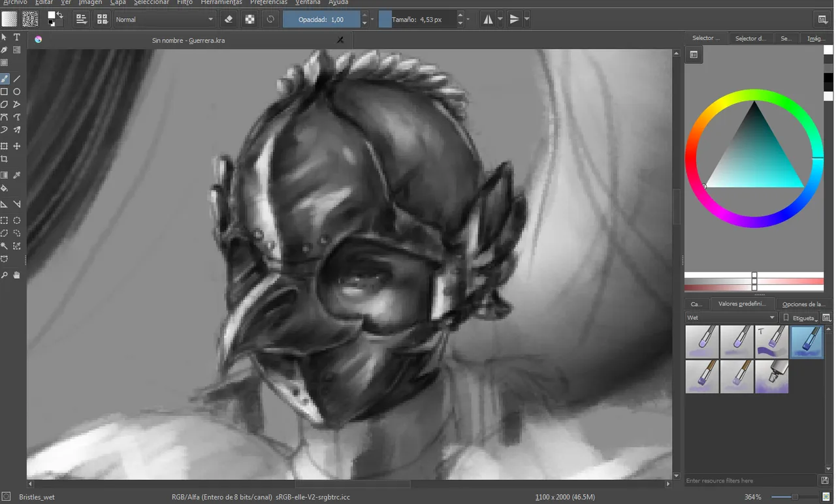Select the Multibrush tool
Image resolution: width=836 pixels, height=504 pixels.
coord(17,130)
